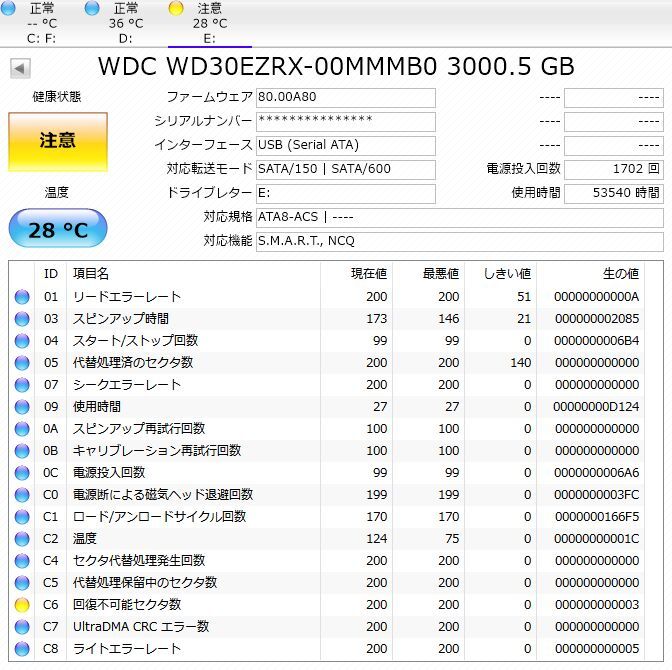Viewport: 672px width, 670px height.
Task: Click worst value 75 in 温度 row
Action: 452,539
